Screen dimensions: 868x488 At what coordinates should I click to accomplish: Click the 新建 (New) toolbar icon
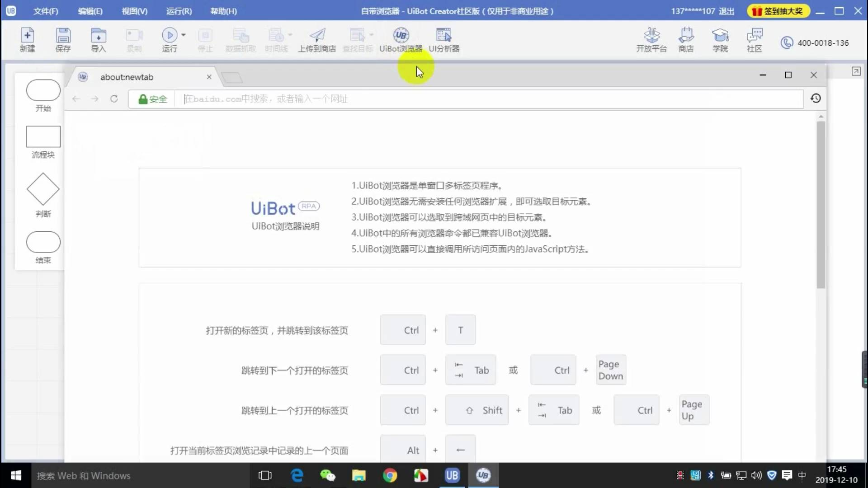point(27,40)
